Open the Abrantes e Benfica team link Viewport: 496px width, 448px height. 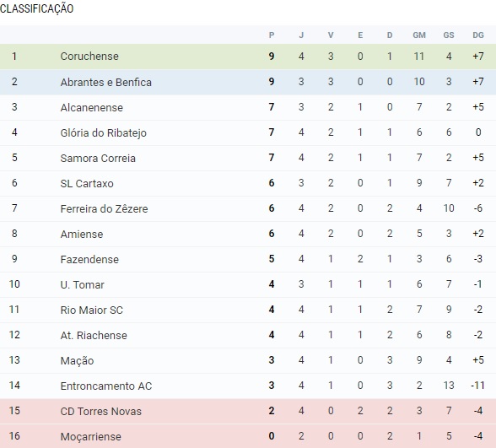pyautogui.click(x=106, y=83)
